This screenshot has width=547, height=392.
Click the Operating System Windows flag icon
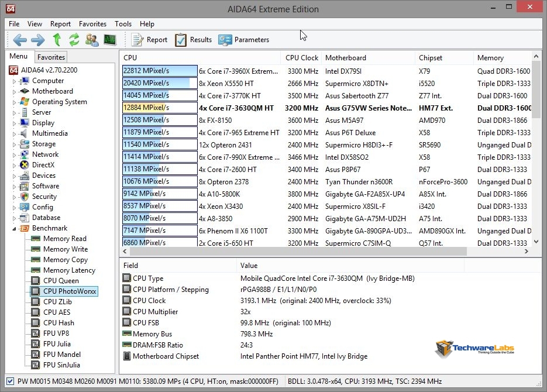(25, 102)
